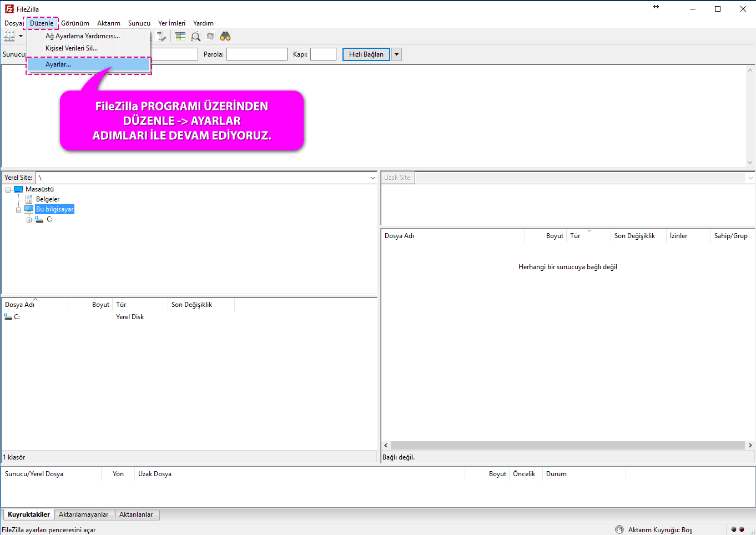Toggle synchronized browsing toolbar icon
756x535 pixels.
(x=210, y=36)
